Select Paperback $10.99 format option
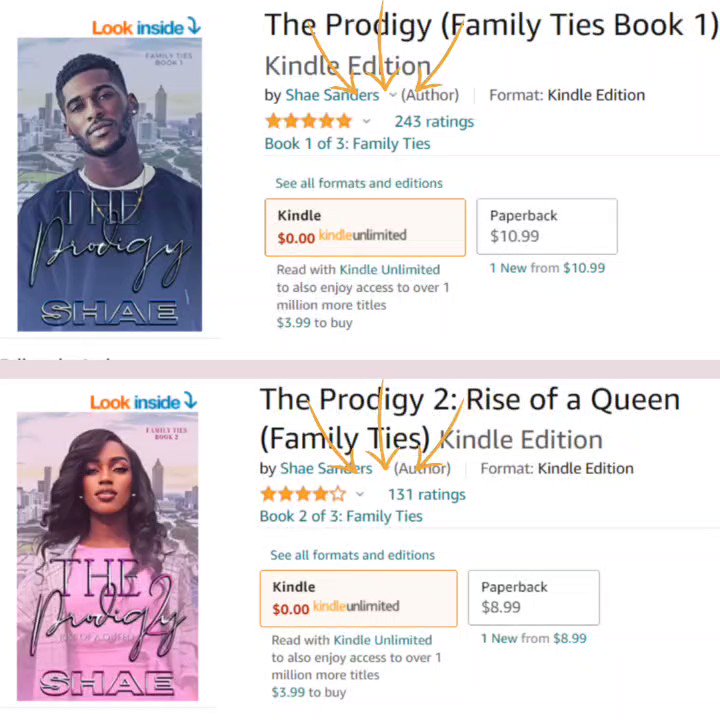Viewport: 720px width, 720px height. click(547, 226)
